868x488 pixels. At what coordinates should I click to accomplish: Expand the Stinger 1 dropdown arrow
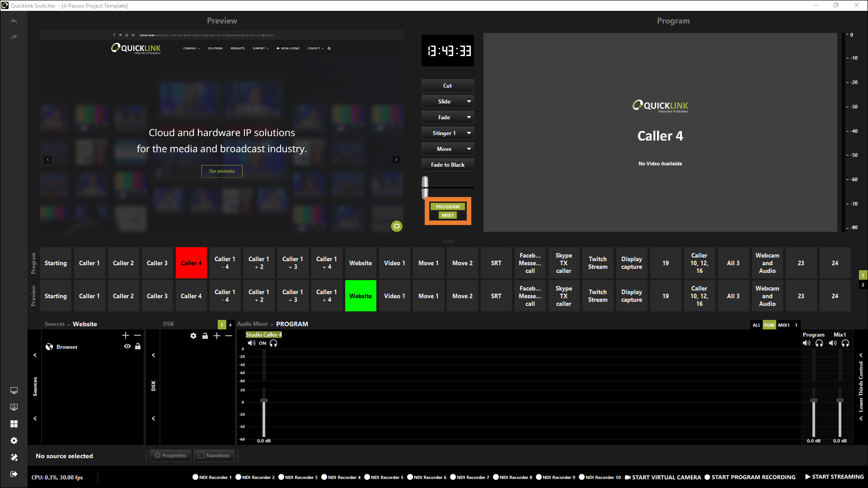[469, 133]
